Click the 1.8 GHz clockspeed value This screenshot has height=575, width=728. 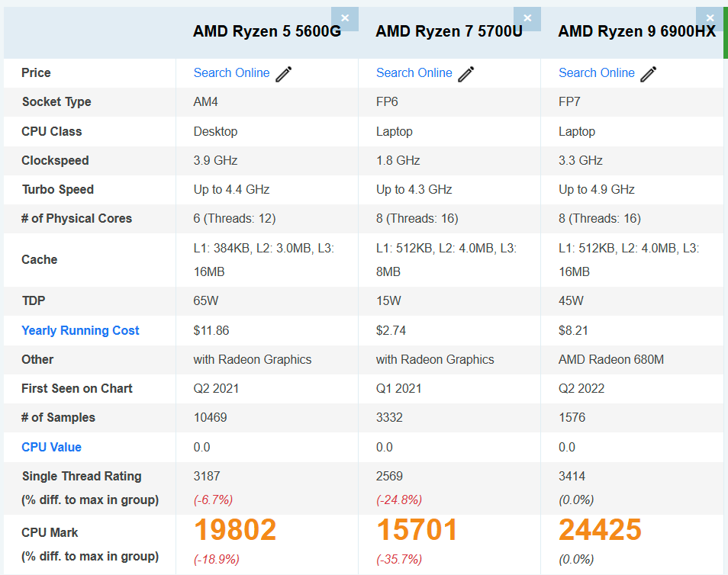(x=398, y=161)
